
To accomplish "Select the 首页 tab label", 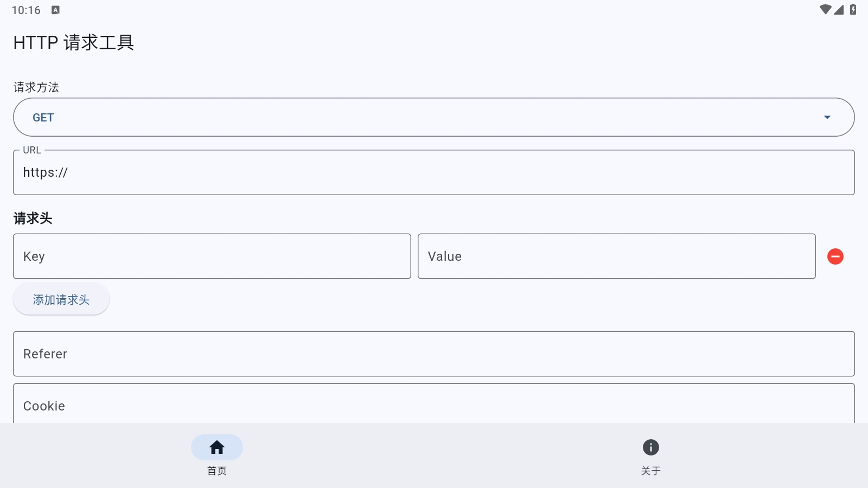I will point(217,470).
